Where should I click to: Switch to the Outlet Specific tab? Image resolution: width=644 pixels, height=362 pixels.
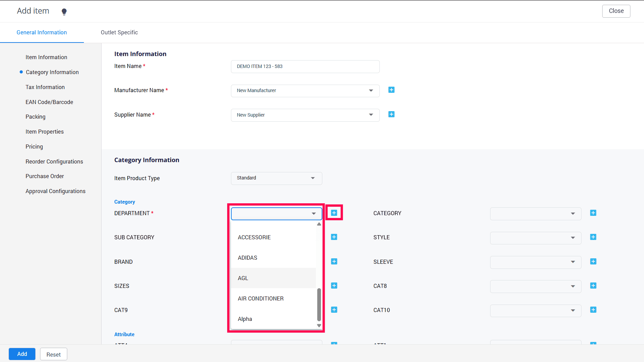[119, 33]
